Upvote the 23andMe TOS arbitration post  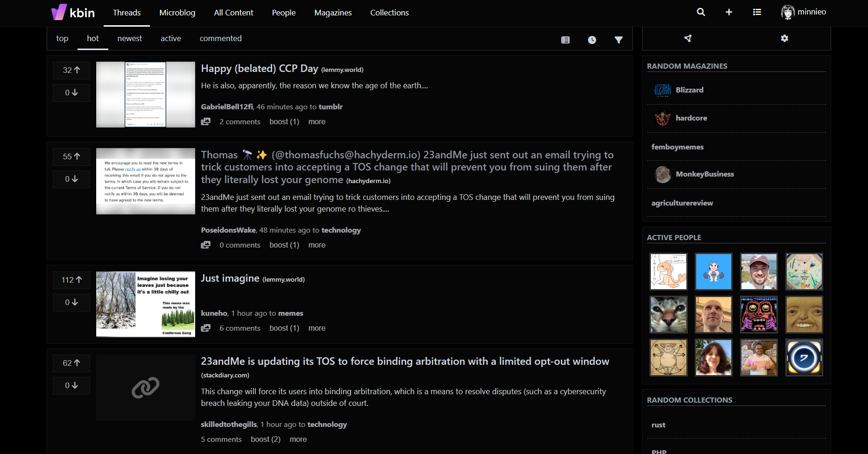coord(71,362)
